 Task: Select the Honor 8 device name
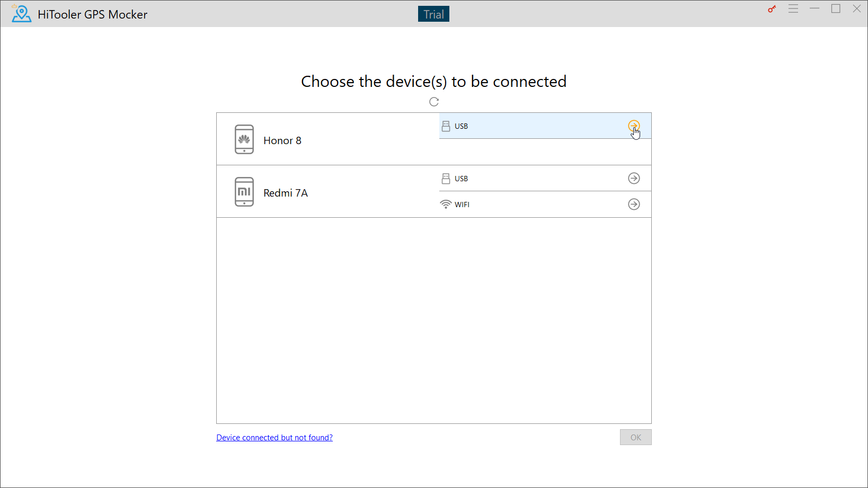pyautogui.click(x=282, y=140)
